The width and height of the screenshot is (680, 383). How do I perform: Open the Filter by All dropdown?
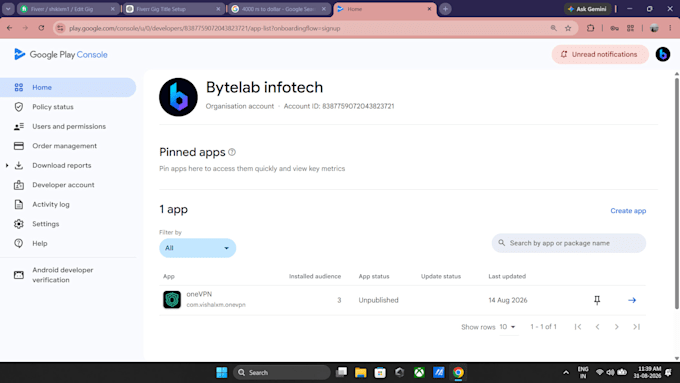pyautogui.click(x=197, y=248)
